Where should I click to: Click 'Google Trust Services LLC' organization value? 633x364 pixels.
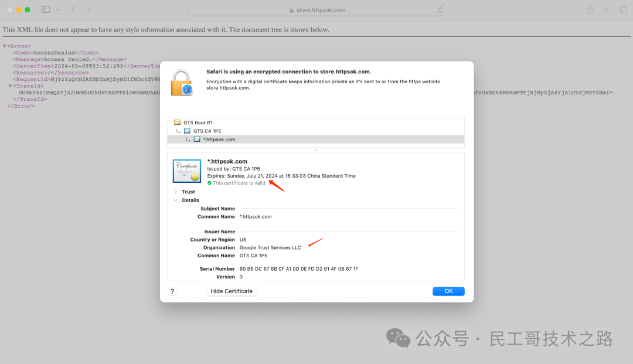pos(270,248)
